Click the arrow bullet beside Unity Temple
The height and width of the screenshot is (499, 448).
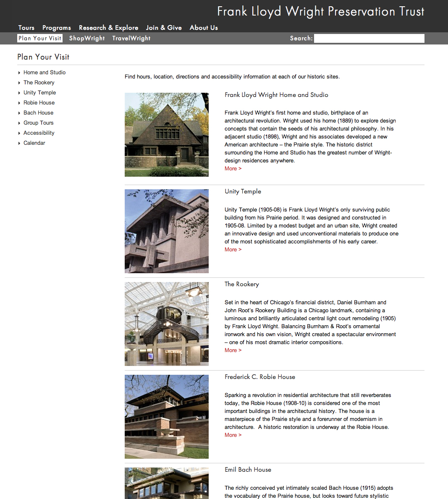point(19,93)
